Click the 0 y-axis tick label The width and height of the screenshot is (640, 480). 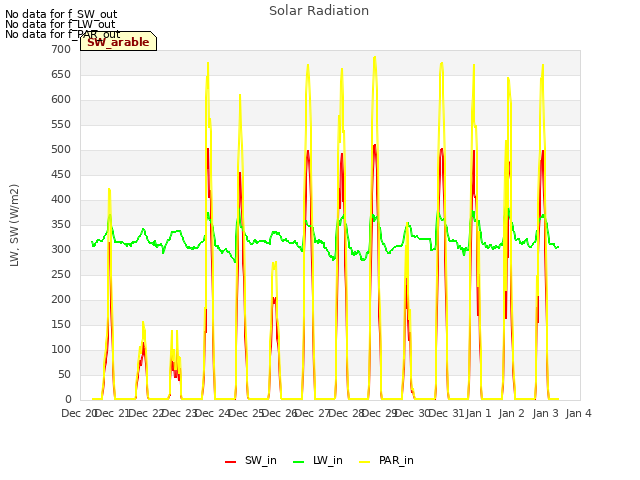[68, 400]
